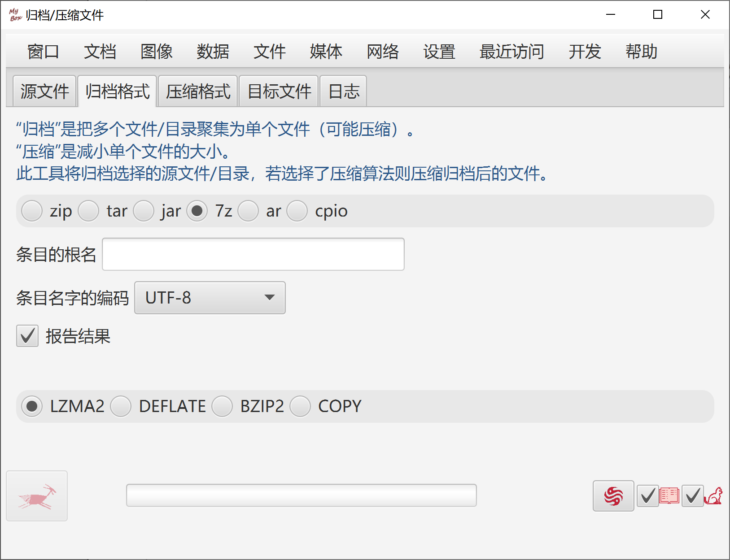Switch to the 目标文件 tab
The width and height of the screenshot is (730, 560).
coord(279,91)
